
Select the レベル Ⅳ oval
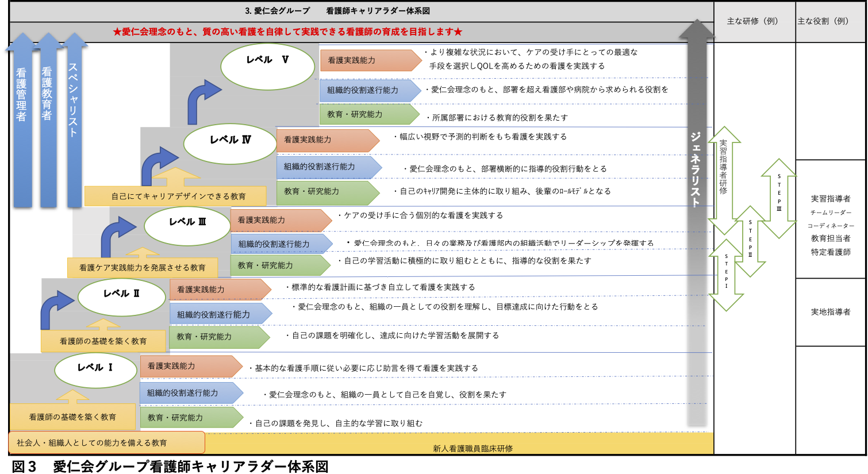(230, 144)
